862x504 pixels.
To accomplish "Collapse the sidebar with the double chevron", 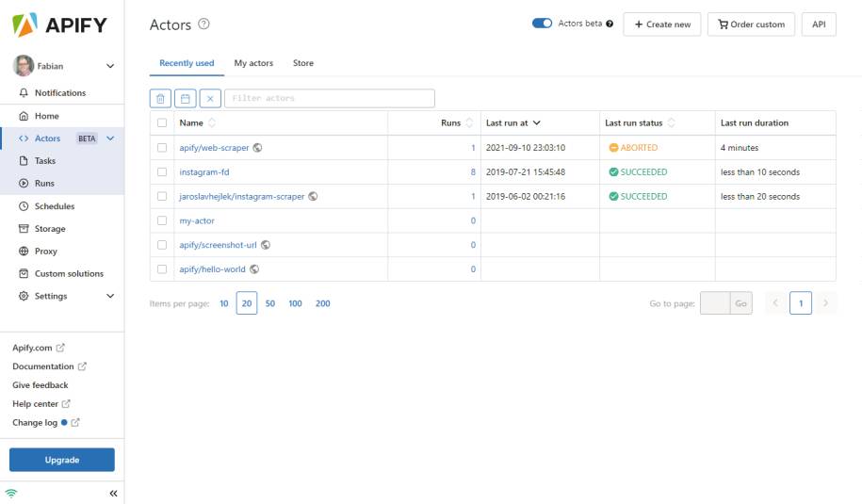I will [x=113, y=494].
